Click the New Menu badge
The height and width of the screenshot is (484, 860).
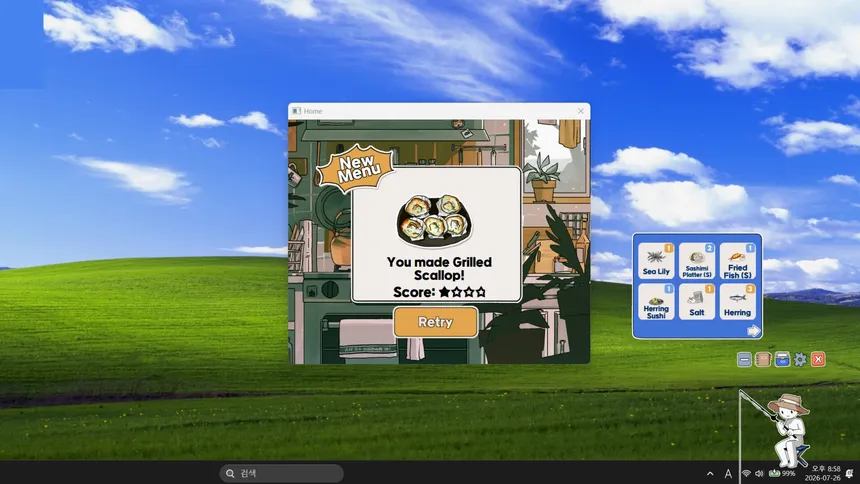click(357, 168)
